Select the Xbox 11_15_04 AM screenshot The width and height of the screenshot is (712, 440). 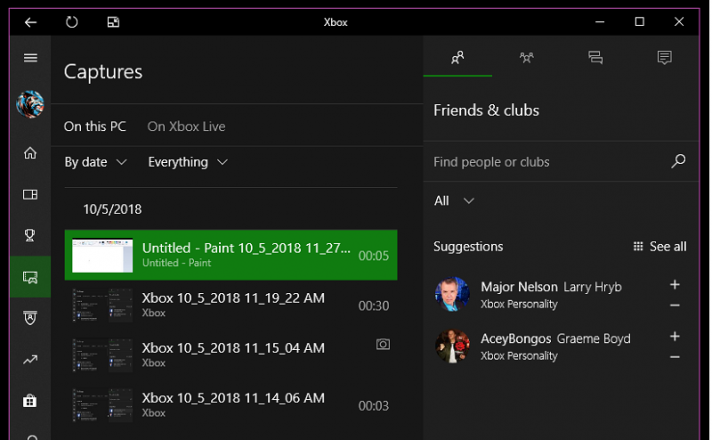(231, 355)
